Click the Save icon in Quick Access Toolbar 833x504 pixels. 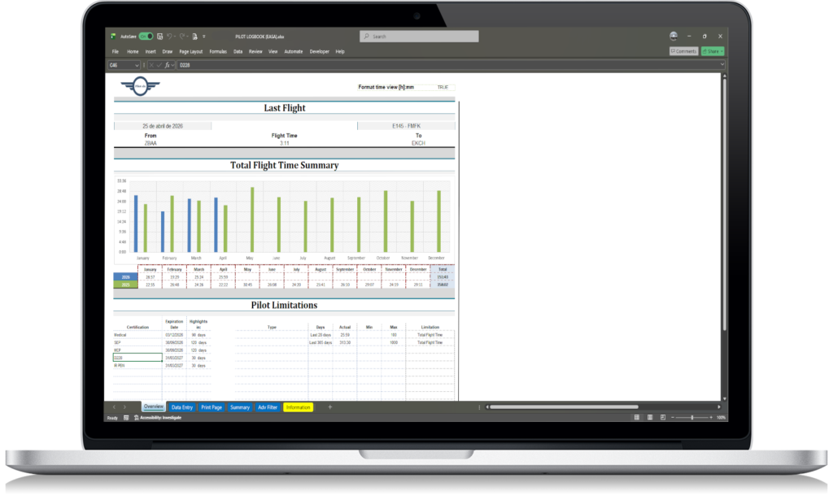point(159,36)
